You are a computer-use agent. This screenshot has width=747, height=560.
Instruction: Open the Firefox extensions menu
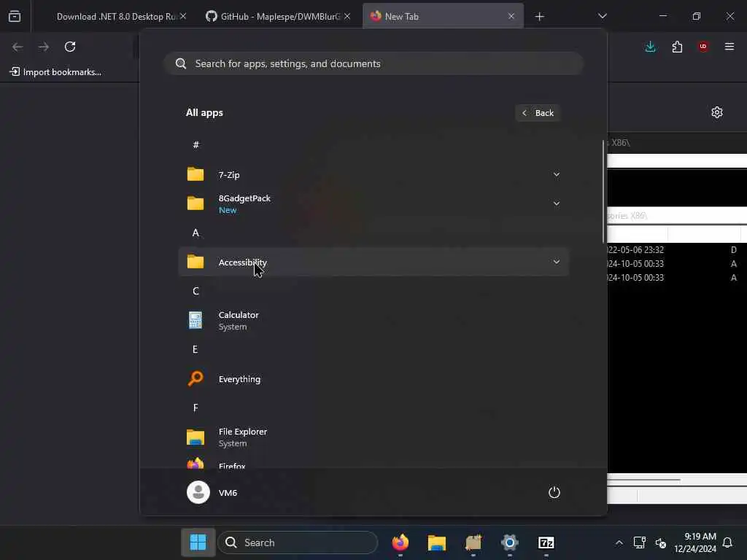point(677,47)
